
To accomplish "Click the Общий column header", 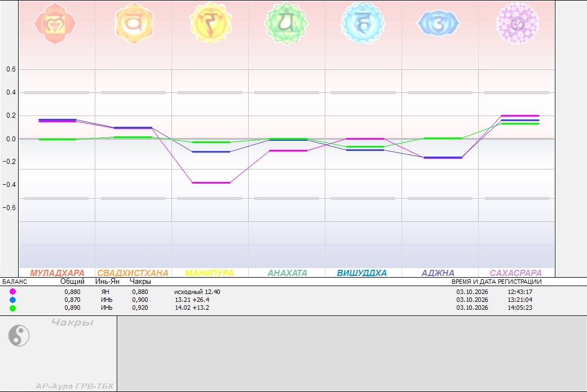I will (72, 281).
